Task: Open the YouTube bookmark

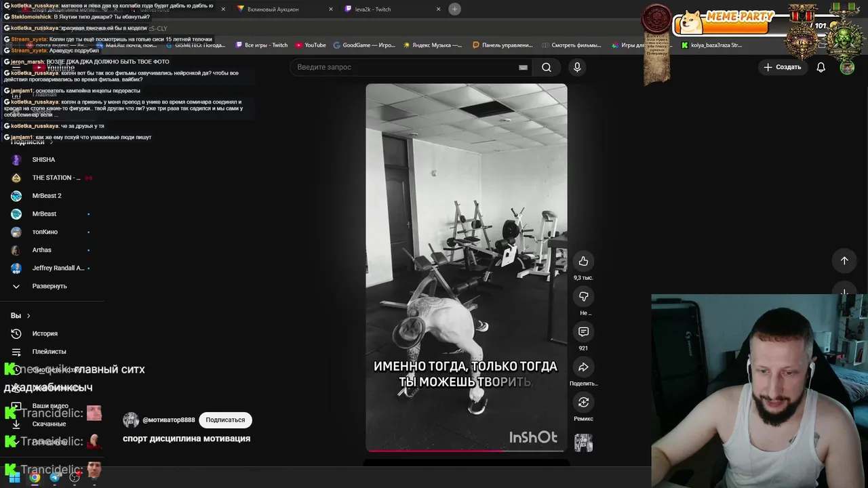Action: tap(311, 45)
